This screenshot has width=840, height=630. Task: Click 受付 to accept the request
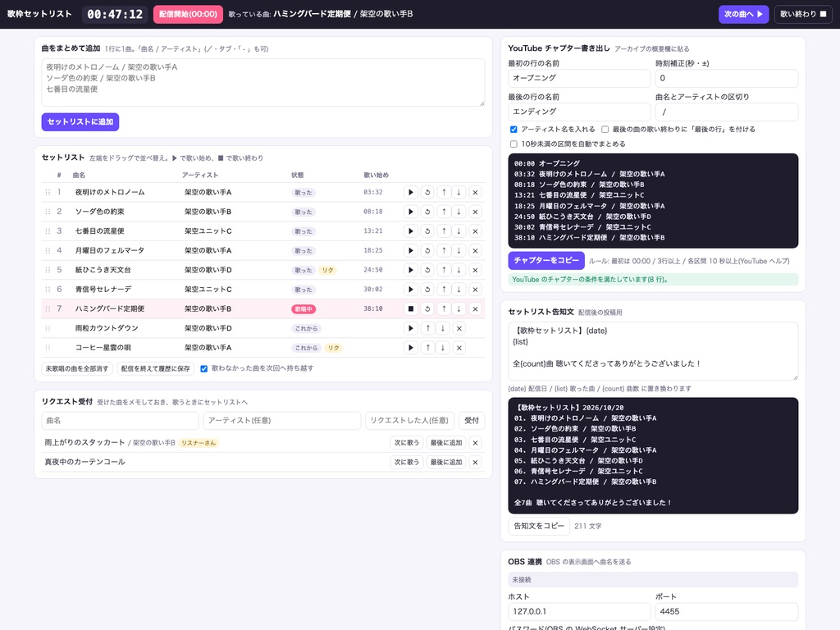(472, 421)
